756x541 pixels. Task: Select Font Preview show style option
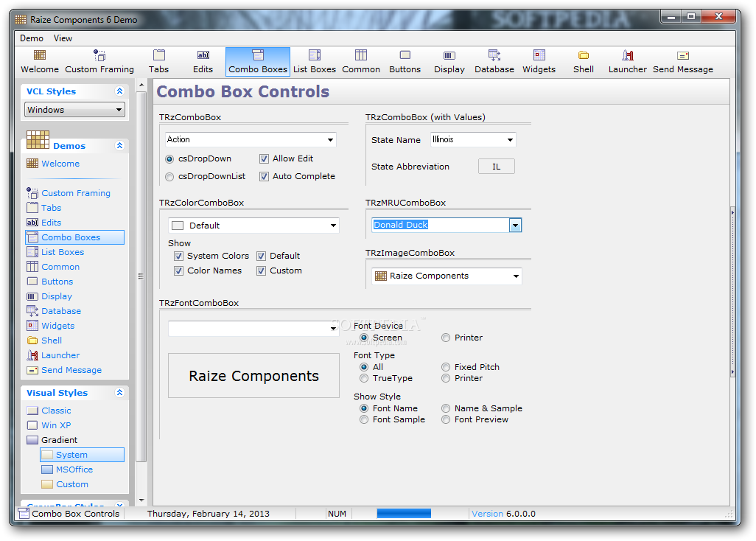pos(446,420)
